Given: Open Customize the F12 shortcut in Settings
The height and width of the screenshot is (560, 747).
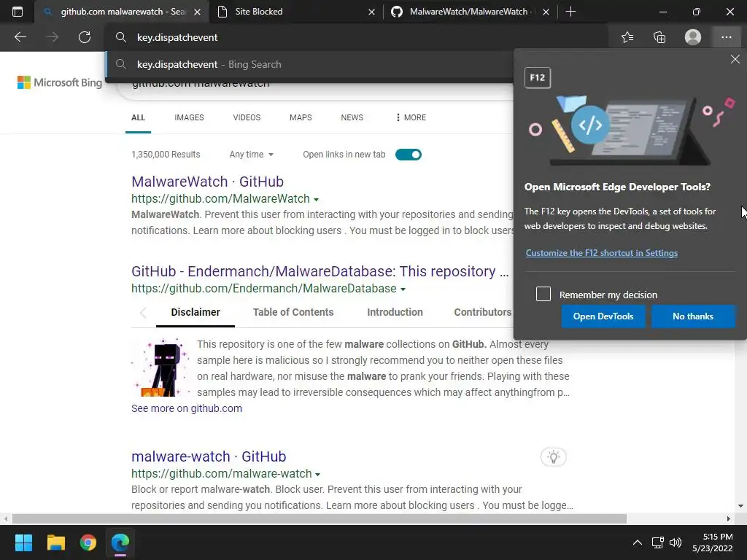Looking at the screenshot, I should pyautogui.click(x=602, y=253).
